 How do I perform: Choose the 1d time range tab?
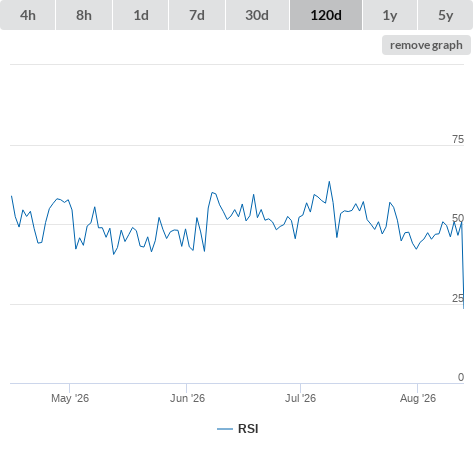pyautogui.click(x=141, y=15)
